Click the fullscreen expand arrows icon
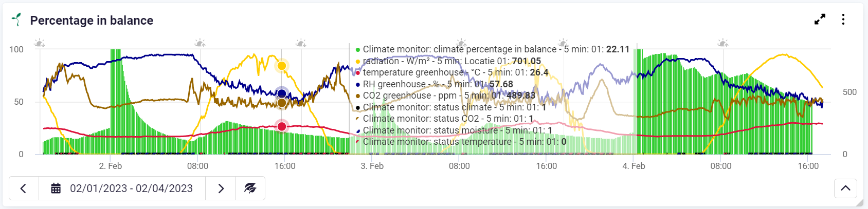 point(820,20)
